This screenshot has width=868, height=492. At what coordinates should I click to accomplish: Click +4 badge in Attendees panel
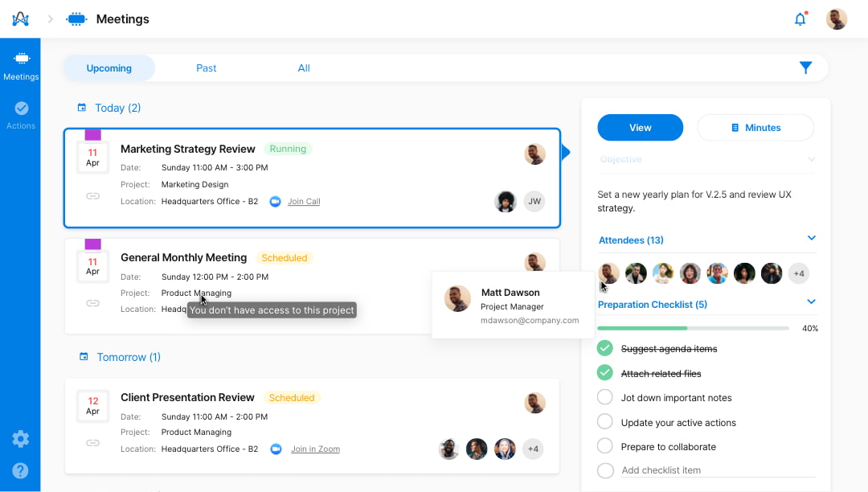(x=799, y=273)
